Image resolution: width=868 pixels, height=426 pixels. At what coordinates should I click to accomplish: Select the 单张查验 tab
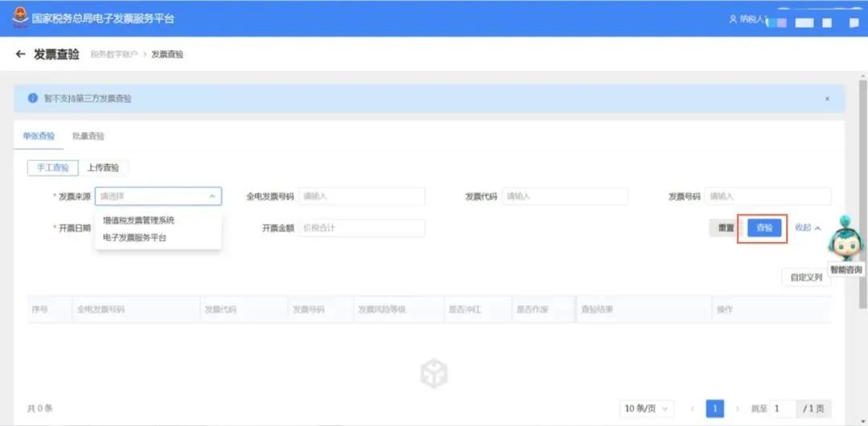pos(39,137)
